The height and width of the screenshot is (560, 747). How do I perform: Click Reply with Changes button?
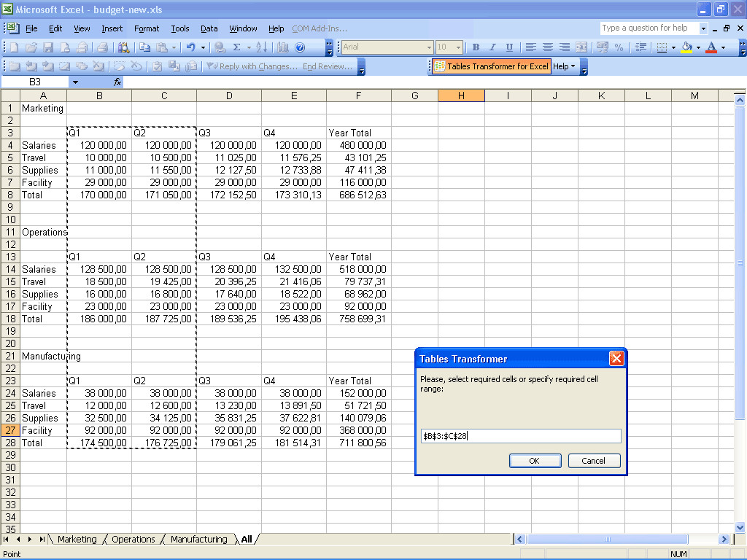(x=251, y=66)
